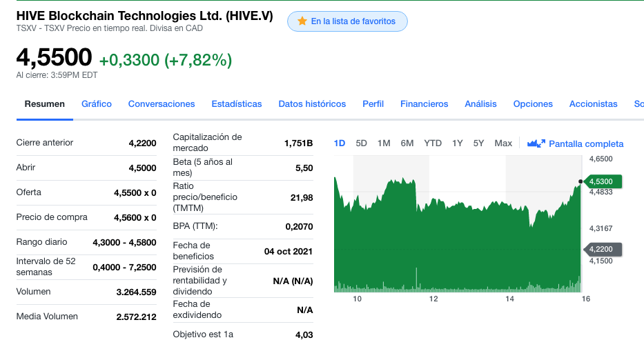The height and width of the screenshot is (360, 644).
Task: Open the Conversaciones tab
Action: click(162, 104)
